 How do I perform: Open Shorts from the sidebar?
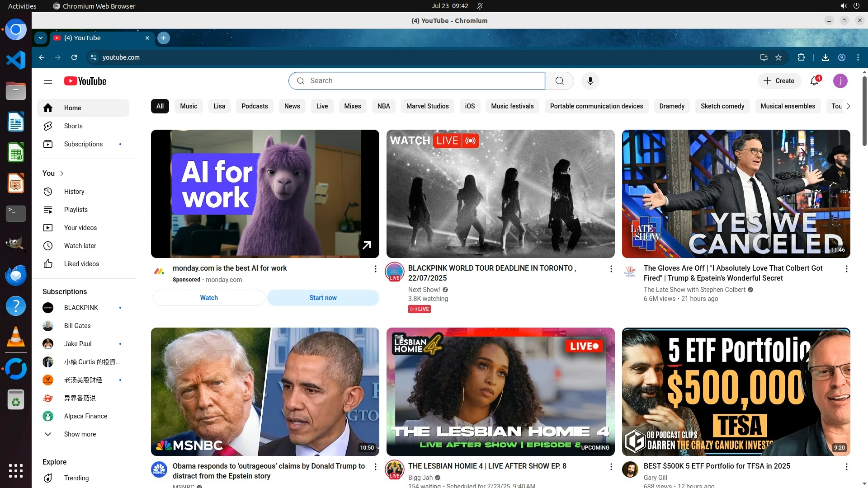point(73,126)
